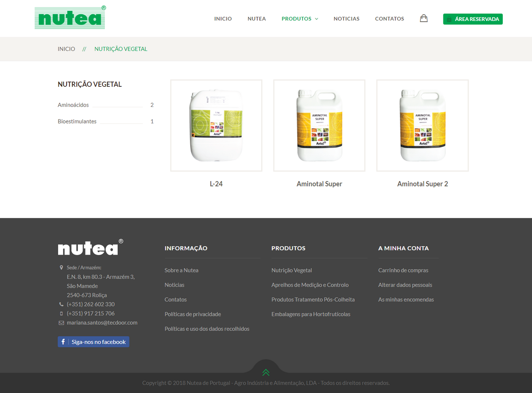Open the Aminotal Super 2 product image
The image size is (532, 393).
[423, 126]
